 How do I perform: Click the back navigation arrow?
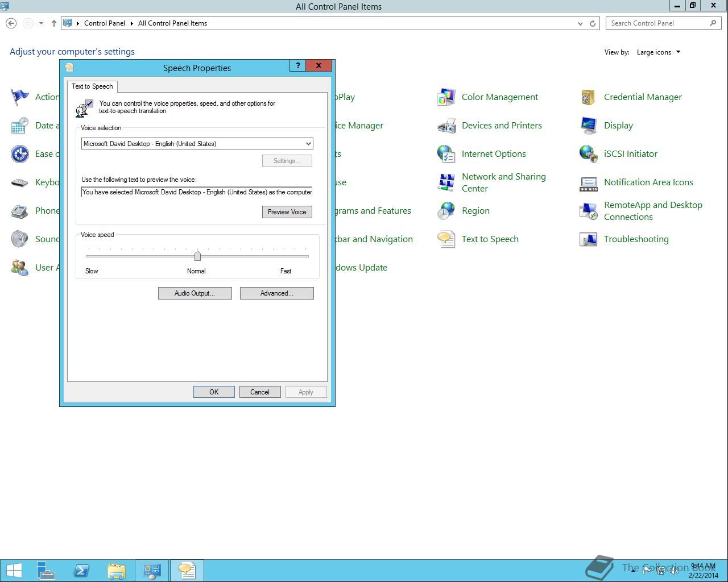pos(11,23)
